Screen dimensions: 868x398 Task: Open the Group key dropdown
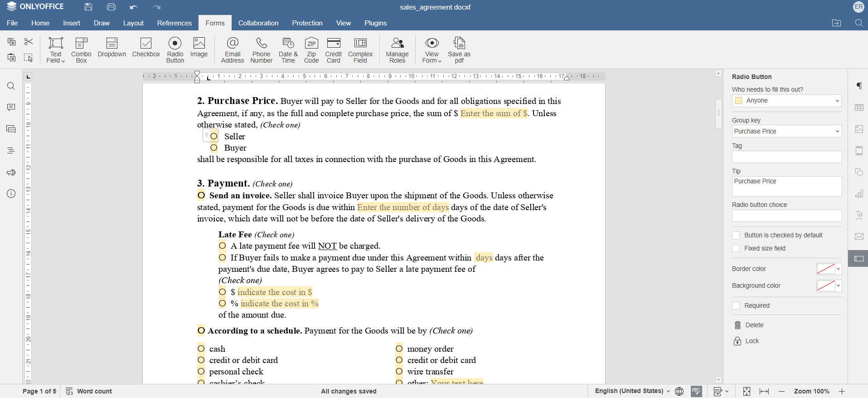tap(837, 132)
